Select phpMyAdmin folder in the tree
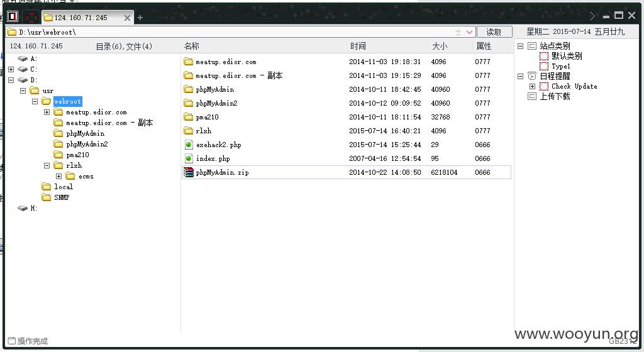 coord(85,133)
